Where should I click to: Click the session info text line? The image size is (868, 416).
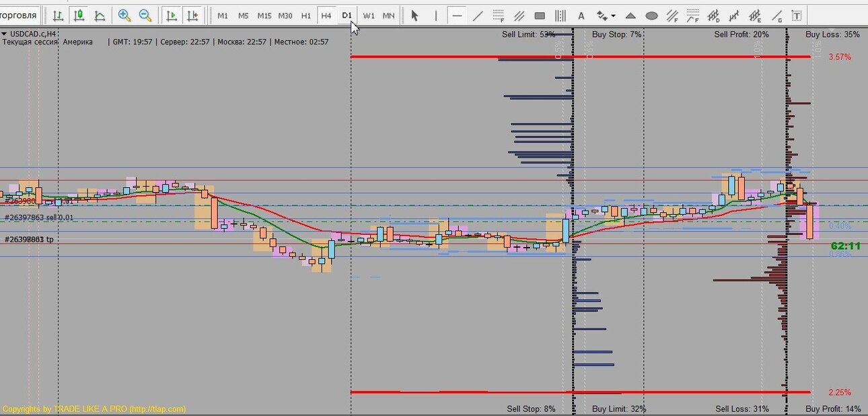click(166, 42)
